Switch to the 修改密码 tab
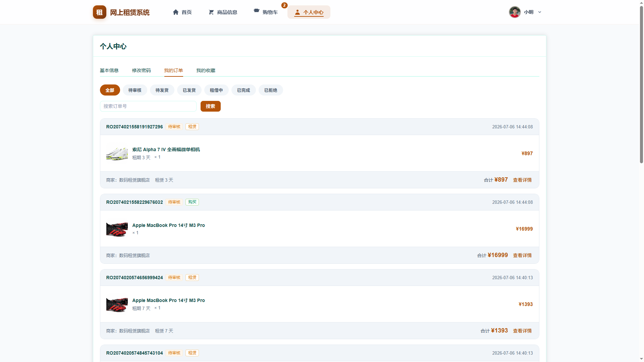Image resolution: width=644 pixels, height=362 pixels. (141, 70)
